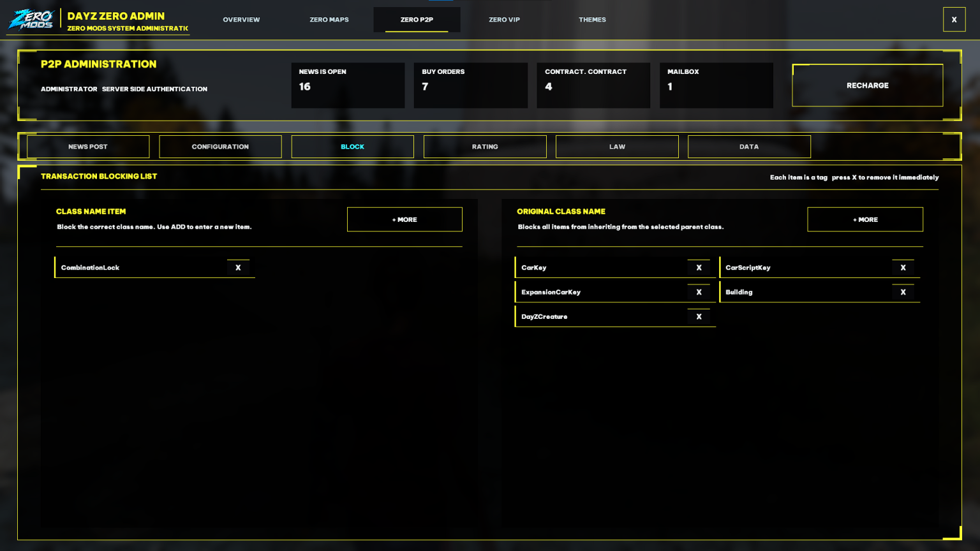Select the CarKey tag text
The height and width of the screenshot is (551, 980).
pos(534,268)
